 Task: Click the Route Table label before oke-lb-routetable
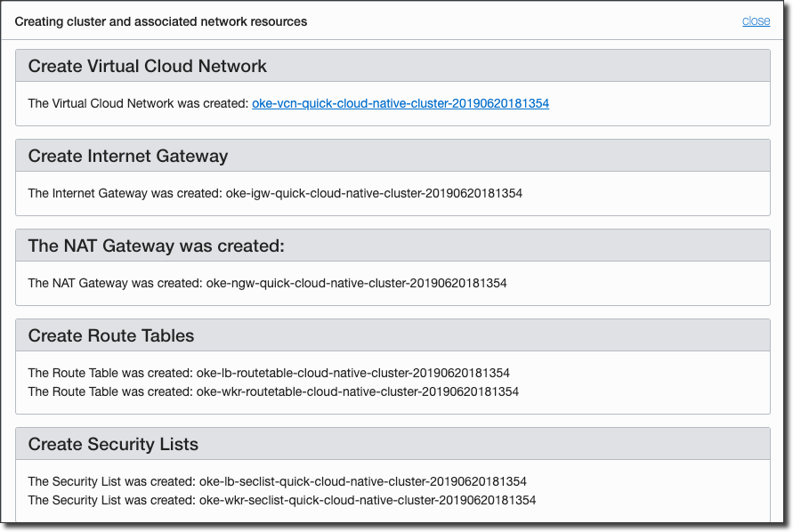pyautogui.click(x=110, y=373)
